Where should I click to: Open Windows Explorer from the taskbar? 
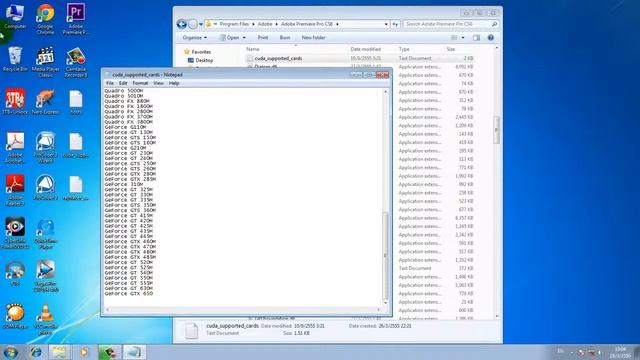click(x=59, y=352)
